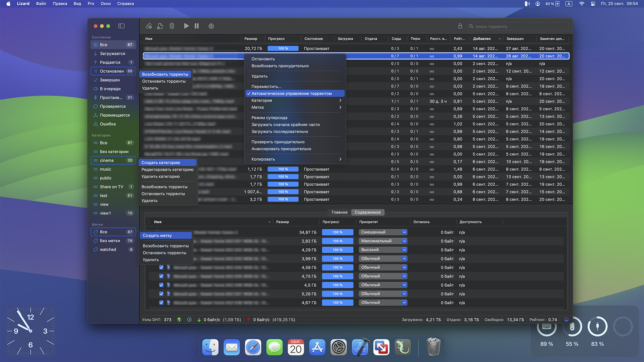The height and width of the screenshot is (362, 644).
Task: Expand the Метка submenu
Action: click(295, 107)
